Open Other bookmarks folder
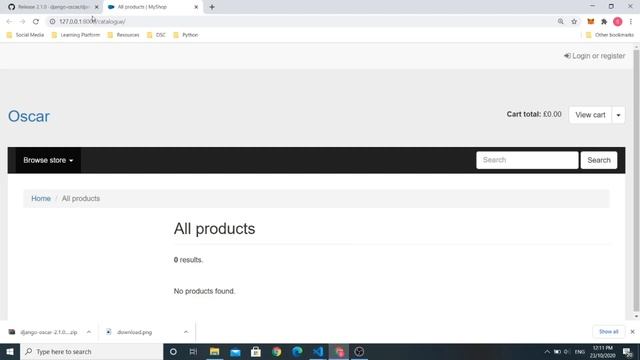 point(610,35)
